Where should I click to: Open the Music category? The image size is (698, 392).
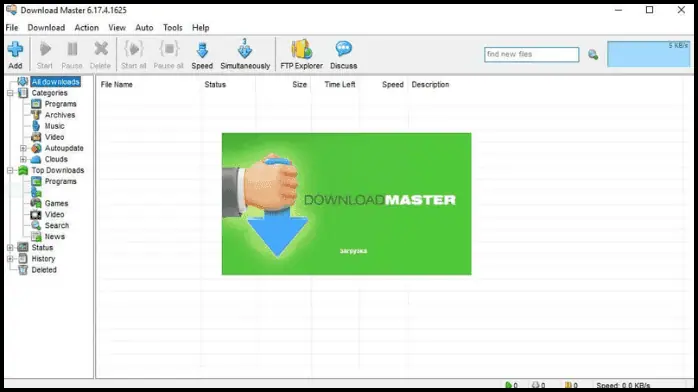(54, 126)
